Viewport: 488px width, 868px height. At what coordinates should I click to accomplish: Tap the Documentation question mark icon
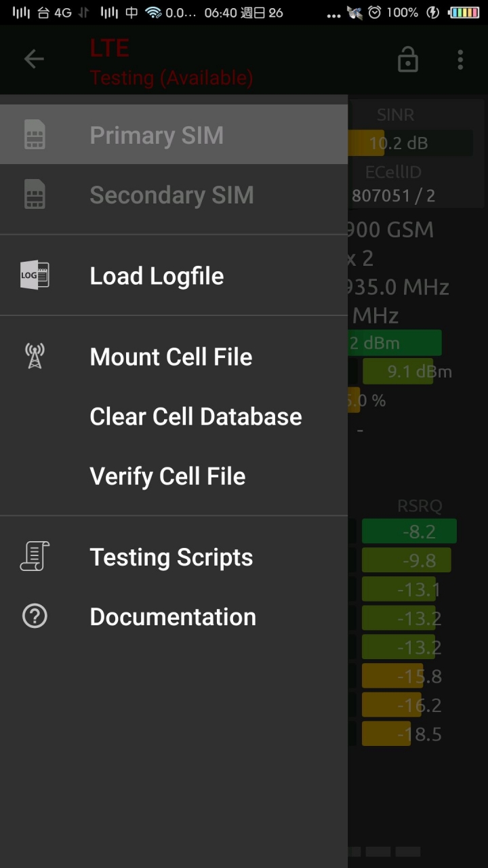tap(35, 616)
